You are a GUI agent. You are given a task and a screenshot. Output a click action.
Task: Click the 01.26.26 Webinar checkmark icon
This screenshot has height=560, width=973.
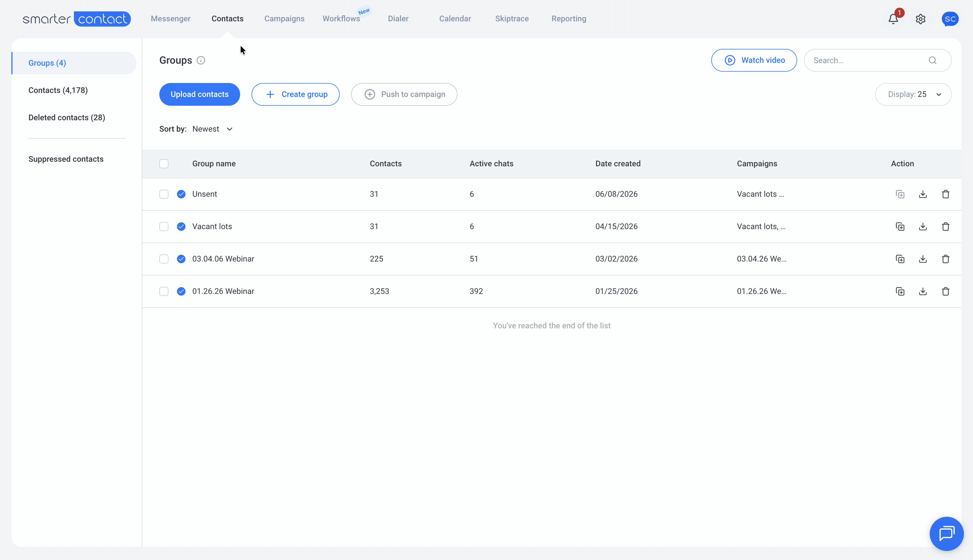[x=181, y=291]
